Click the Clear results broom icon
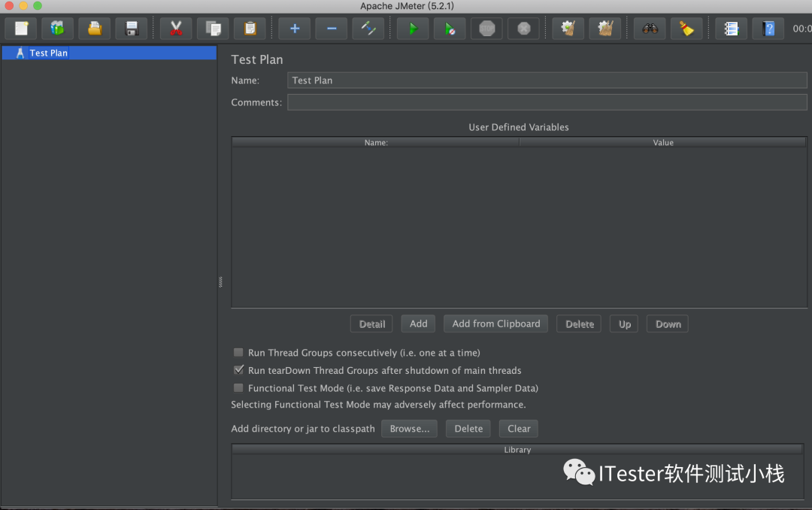Screen dimensions: 812x510 click(x=568, y=29)
